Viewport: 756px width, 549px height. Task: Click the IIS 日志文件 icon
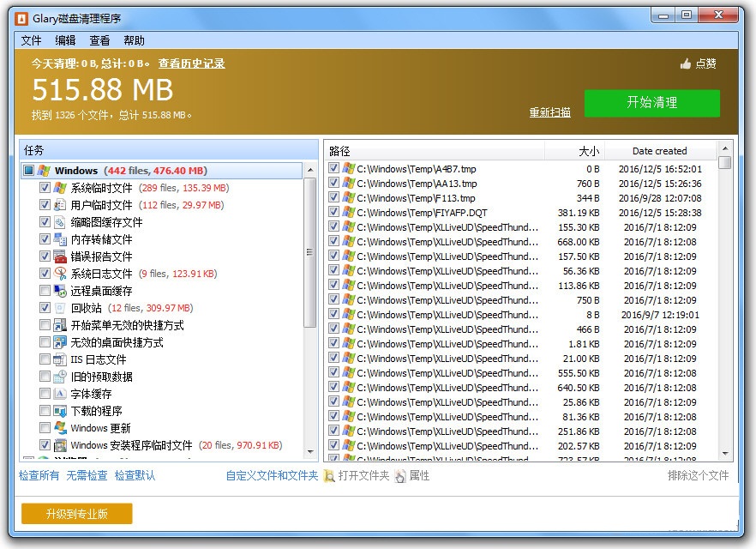(x=60, y=359)
